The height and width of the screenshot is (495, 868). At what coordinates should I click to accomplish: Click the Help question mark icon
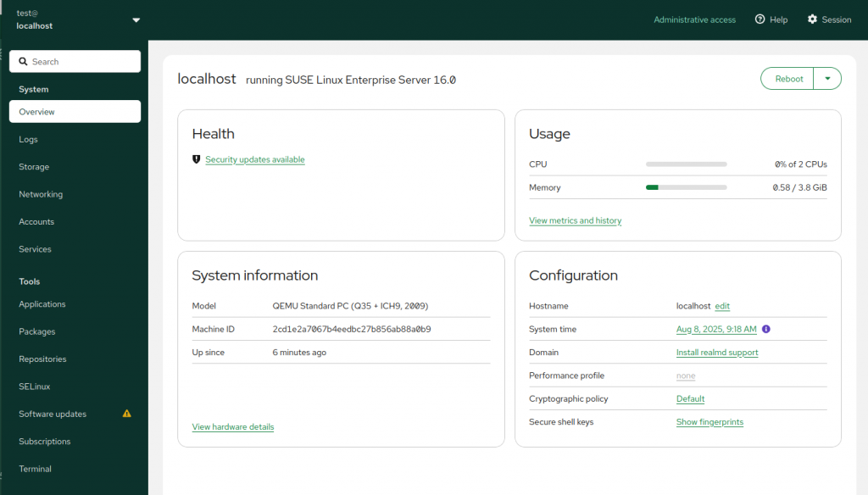pos(760,19)
